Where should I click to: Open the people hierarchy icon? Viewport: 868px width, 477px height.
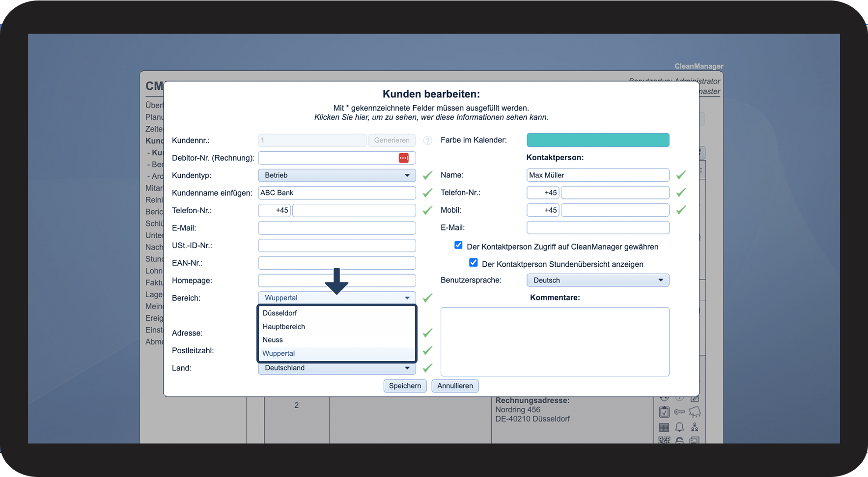695,427
